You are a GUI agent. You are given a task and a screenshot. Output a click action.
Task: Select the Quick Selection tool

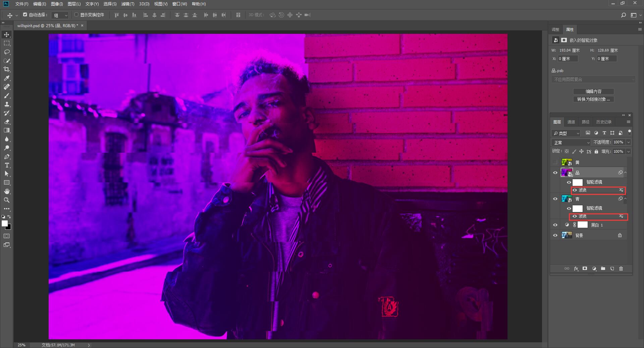[7, 61]
